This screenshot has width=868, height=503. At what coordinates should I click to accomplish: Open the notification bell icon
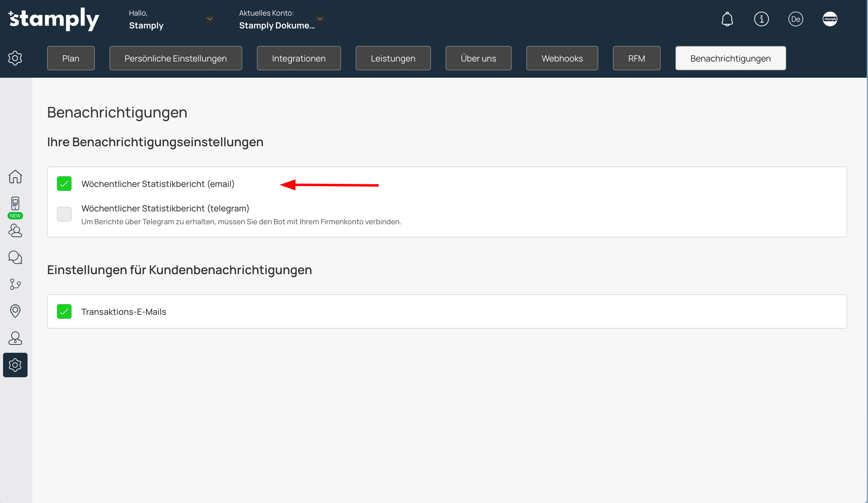727,19
